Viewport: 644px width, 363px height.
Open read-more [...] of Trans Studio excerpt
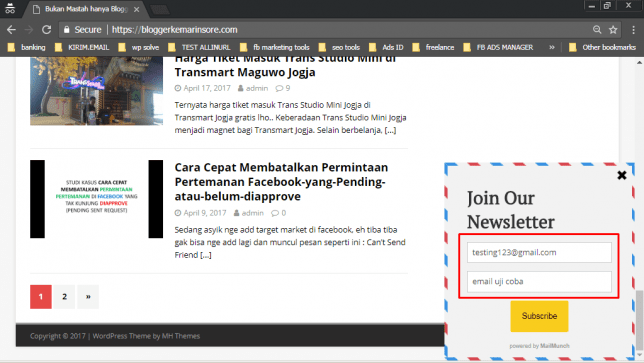390,130
